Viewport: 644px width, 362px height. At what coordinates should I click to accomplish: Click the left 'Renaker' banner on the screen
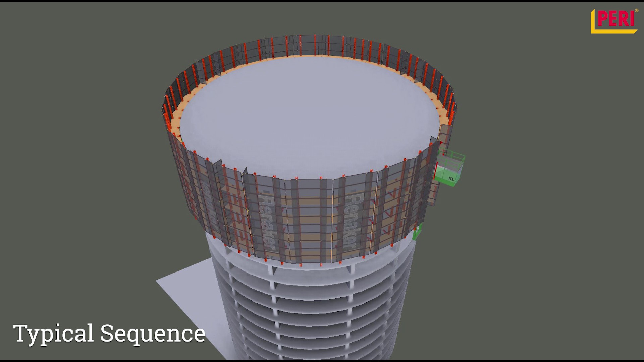[267, 222]
